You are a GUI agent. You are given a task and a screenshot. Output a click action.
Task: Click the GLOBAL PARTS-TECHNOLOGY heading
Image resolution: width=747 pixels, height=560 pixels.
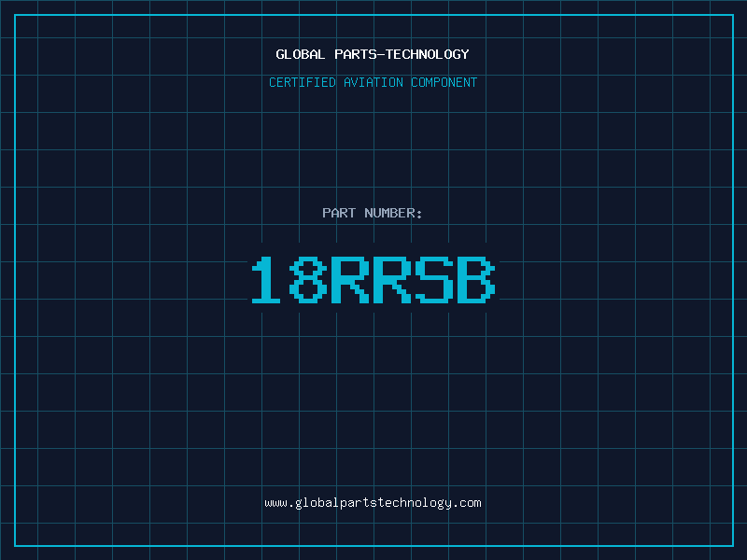pos(373,54)
